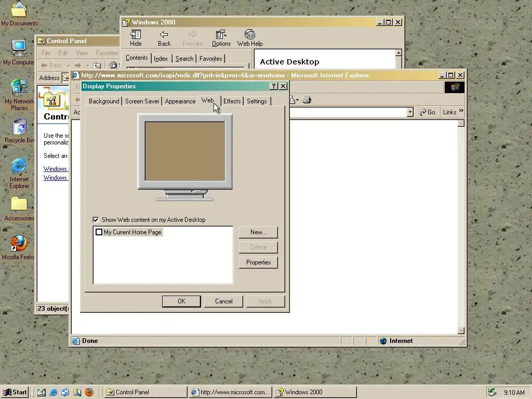This screenshot has width=532, height=399.
Task: Click the Back arrow in Control Panel toolbar
Action: pos(52,65)
